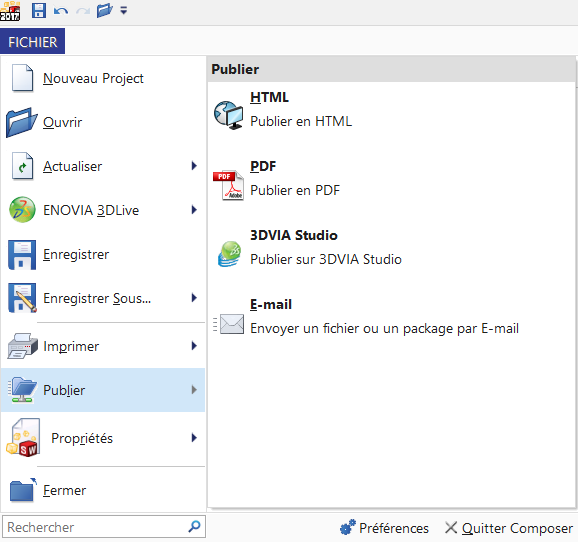This screenshot has width=578, height=542.
Task: Choose the PDF publish icon
Action: click(228, 185)
